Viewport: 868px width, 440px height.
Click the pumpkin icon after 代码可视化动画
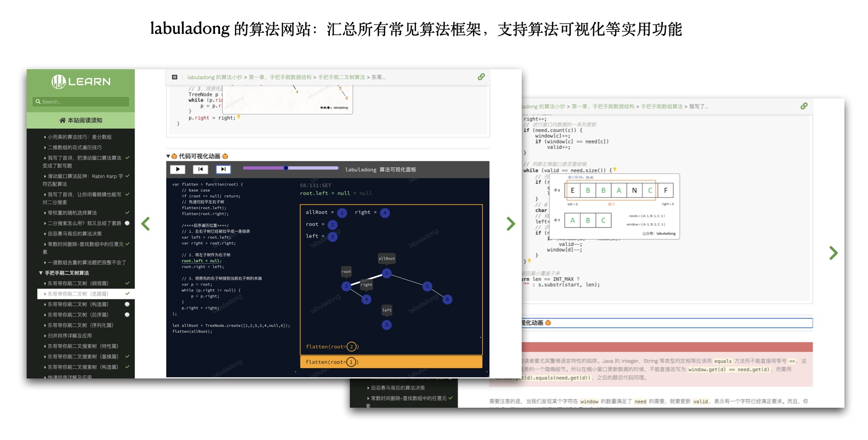225,156
